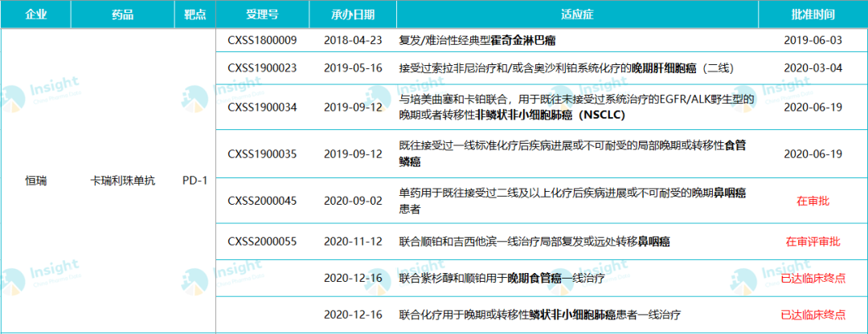The width and height of the screenshot is (868, 334).
Task: Click the 单药用于...晚期鼻咽癌 indication
Action: click(x=572, y=201)
